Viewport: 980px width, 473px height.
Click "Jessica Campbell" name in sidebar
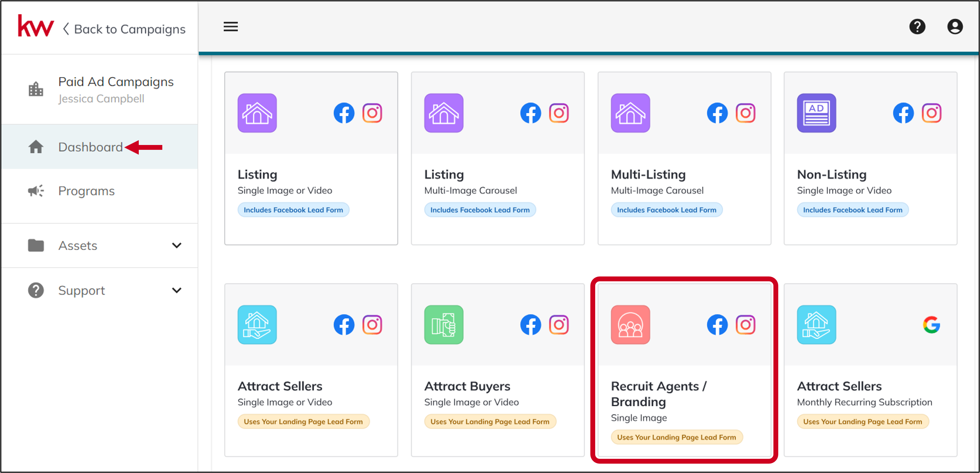[101, 99]
